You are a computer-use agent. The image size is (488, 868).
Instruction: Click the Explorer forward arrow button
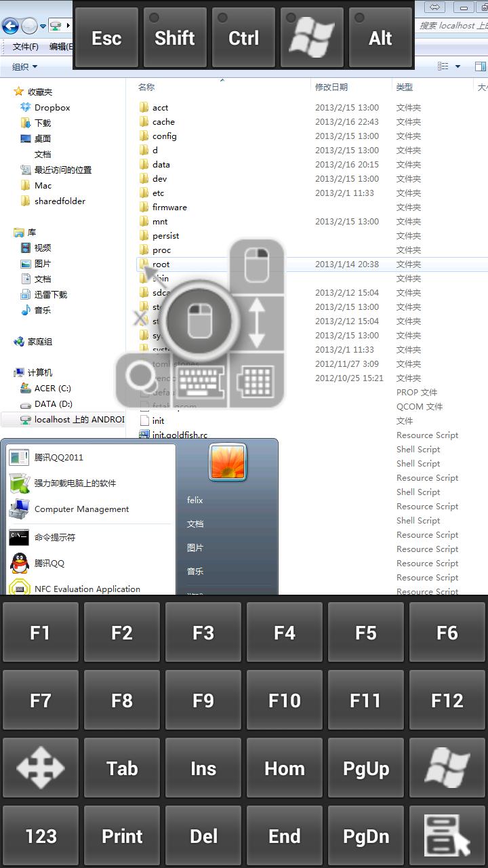[x=29, y=26]
